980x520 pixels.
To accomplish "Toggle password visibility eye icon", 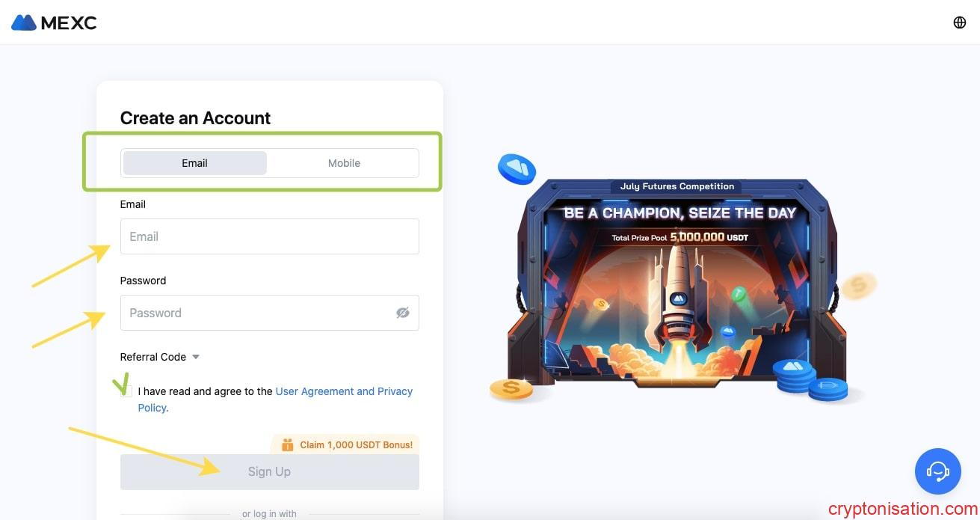I will coord(403,313).
